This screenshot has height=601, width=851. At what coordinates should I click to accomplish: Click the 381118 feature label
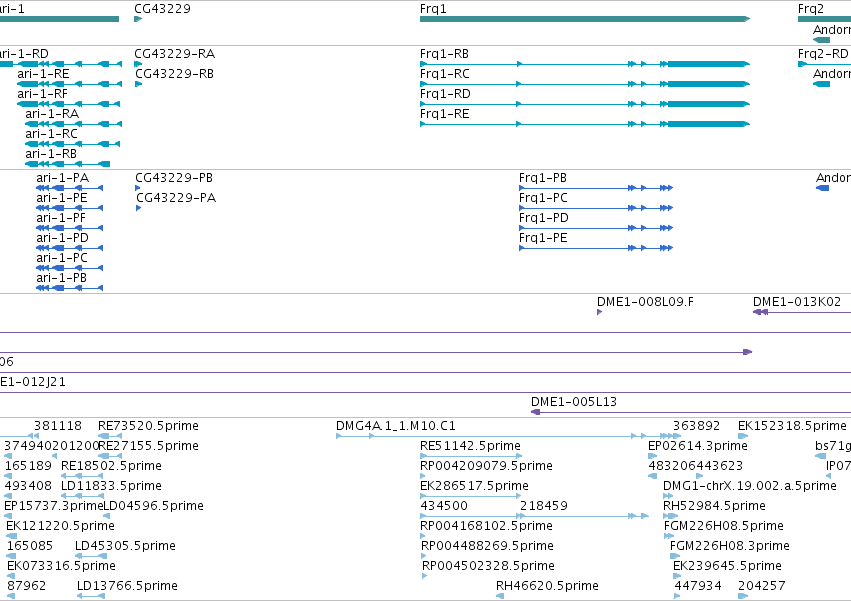tap(58, 426)
